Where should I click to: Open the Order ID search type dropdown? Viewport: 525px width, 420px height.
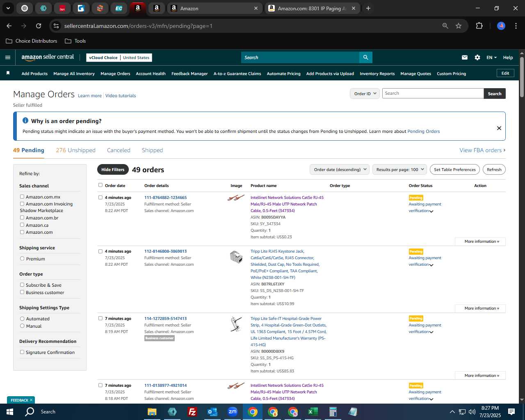[365, 94]
